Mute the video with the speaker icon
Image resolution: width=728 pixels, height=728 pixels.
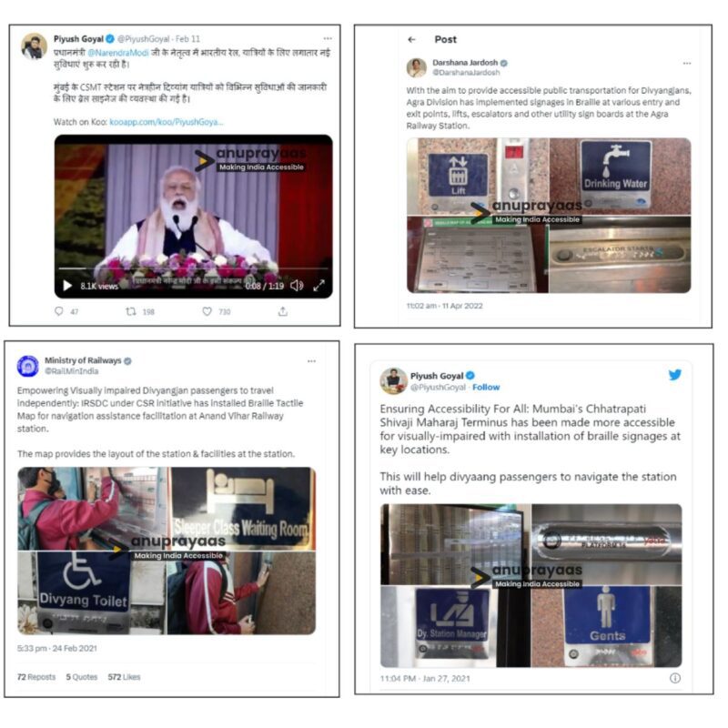pyautogui.click(x=297, y=286)
